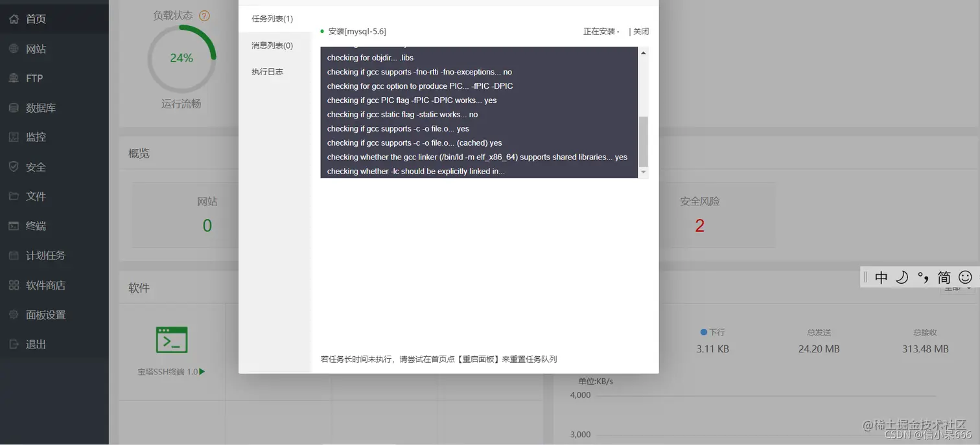
Task: Open the partially hidden network dropdown
Action: point(957,289)
